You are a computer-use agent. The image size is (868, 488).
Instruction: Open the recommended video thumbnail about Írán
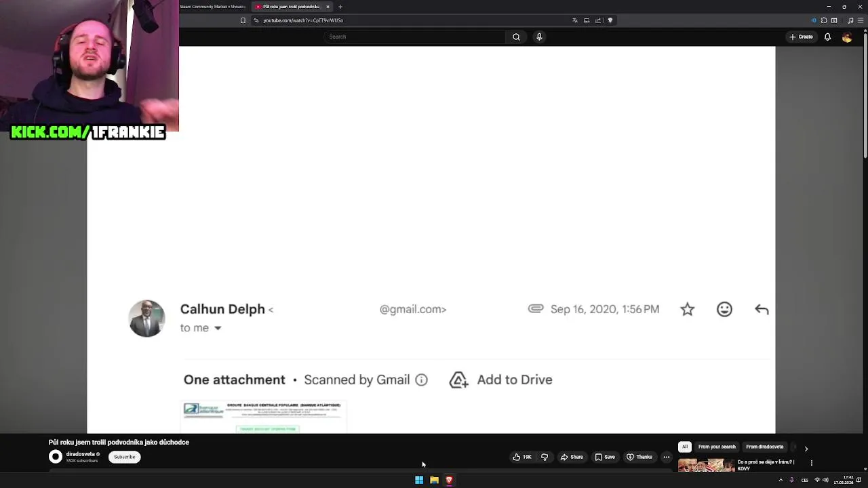[706, 465]
